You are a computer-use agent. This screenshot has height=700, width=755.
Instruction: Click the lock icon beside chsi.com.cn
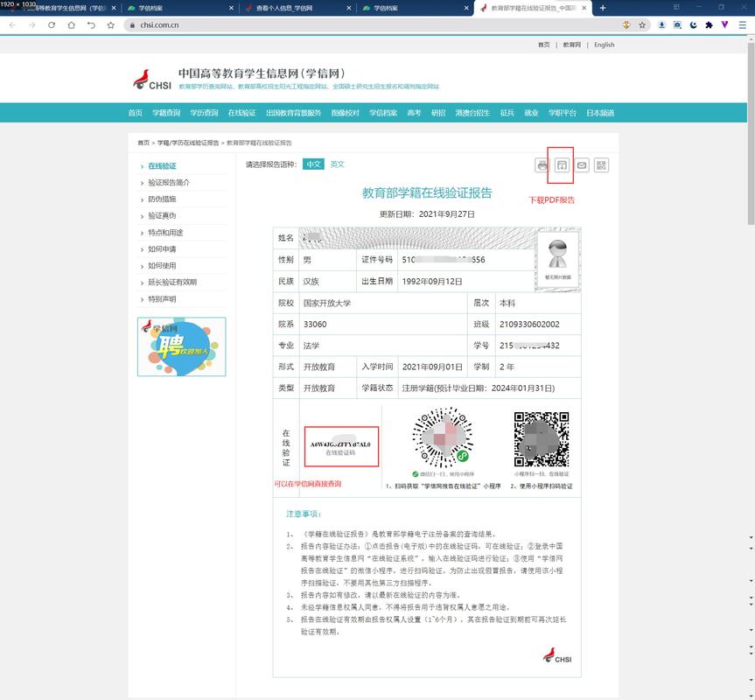132,25
